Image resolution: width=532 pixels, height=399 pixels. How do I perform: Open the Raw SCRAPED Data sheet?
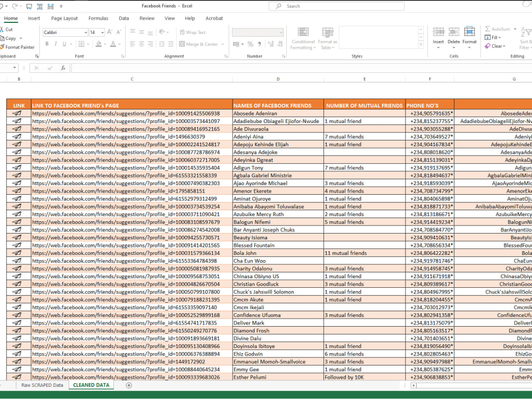(41, 385)
